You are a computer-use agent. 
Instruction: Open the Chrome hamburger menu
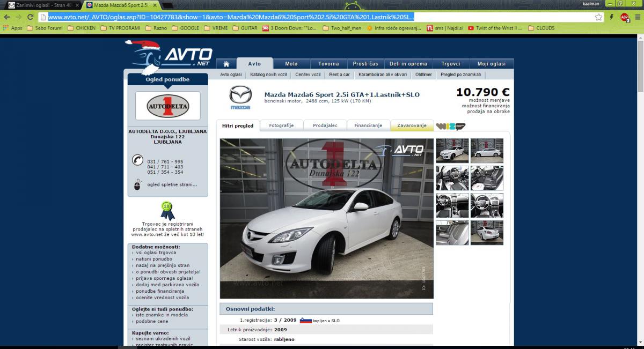point(637,17)
